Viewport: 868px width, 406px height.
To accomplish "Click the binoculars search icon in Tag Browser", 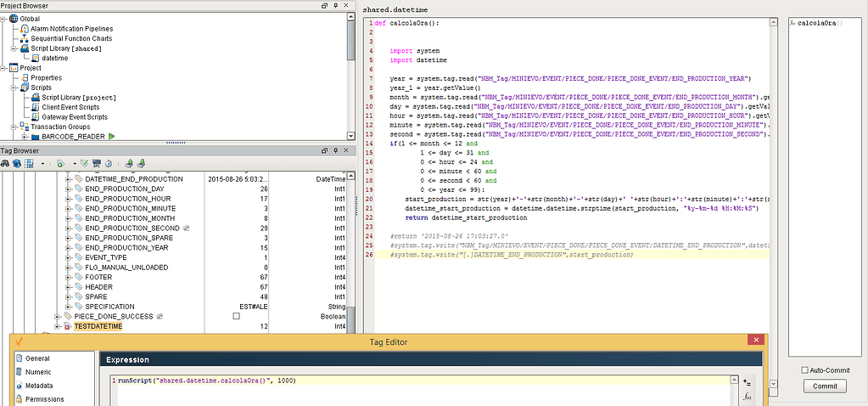I will tap(6, 163).
